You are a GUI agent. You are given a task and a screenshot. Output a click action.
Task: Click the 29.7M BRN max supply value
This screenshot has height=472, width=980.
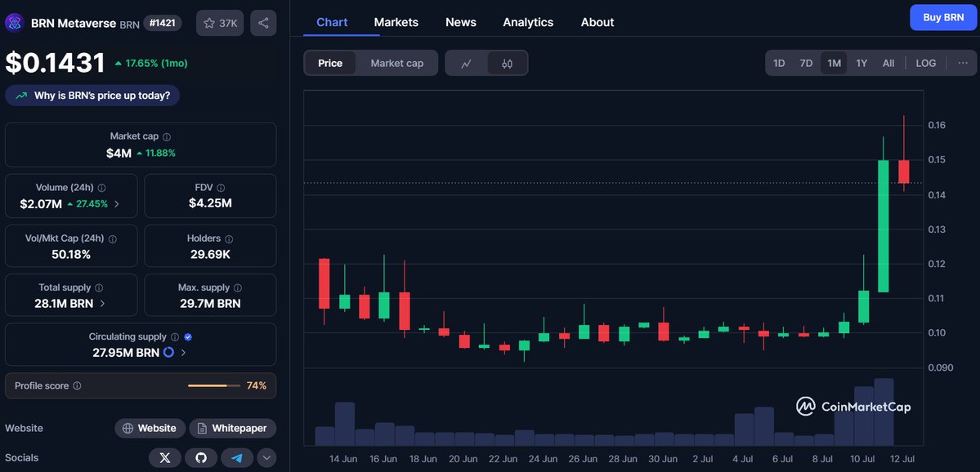click(x=210, y=304)
